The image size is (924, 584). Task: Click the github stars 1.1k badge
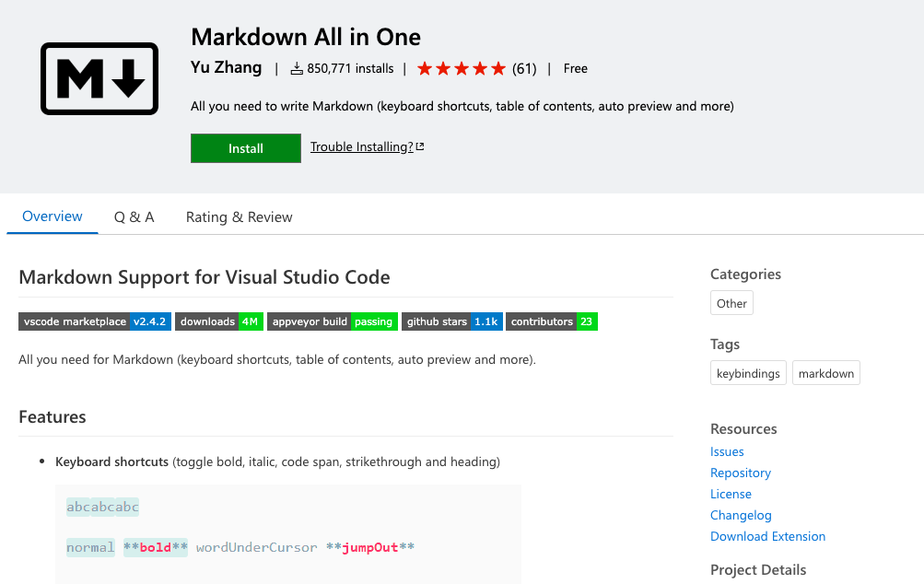[452, 321]
